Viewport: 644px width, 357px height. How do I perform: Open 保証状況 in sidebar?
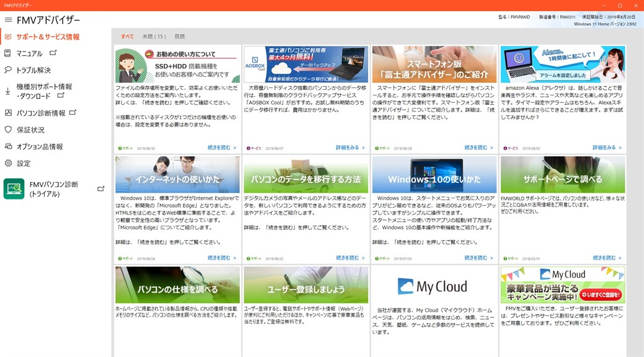(30, 130)
